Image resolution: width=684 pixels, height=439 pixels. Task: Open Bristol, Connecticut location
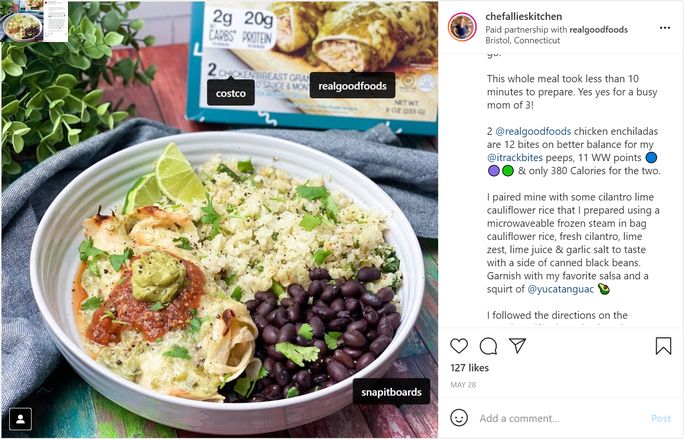coord(523,40)
